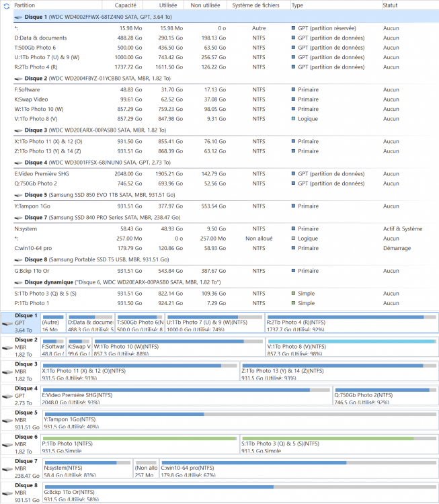Screen dimensions: 439x504
Task: Click the Disque 5 Samsung 850 EVO drive icon
Action: click(x=18, y=195)
